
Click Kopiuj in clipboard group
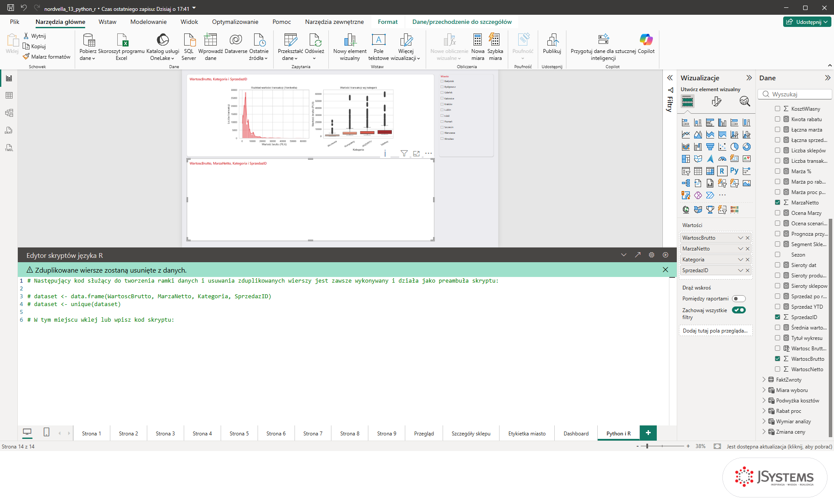pos(35,46)
